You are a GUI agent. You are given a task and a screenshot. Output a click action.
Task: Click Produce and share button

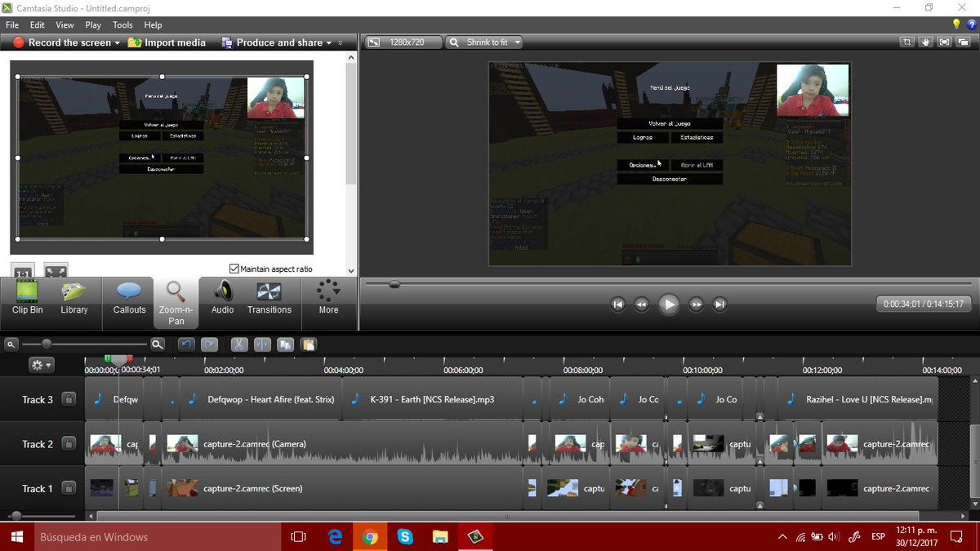point(271,42)
